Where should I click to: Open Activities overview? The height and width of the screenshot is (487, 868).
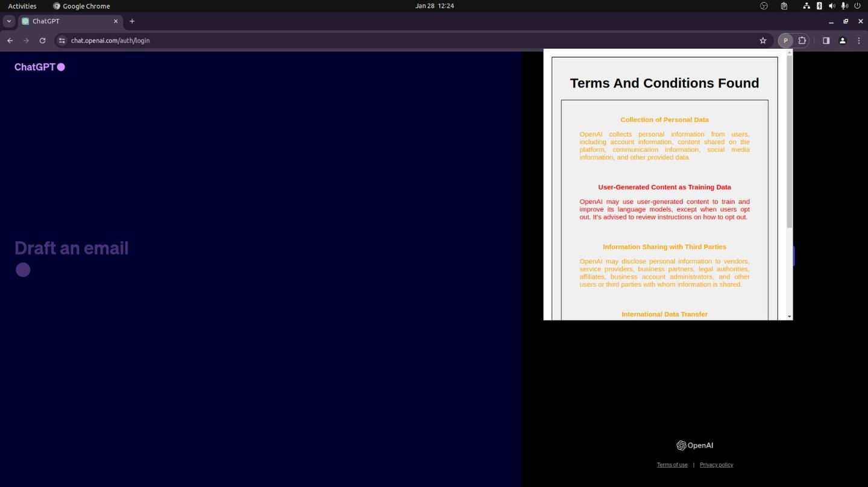pyautogui.click(x=22, y=6)
